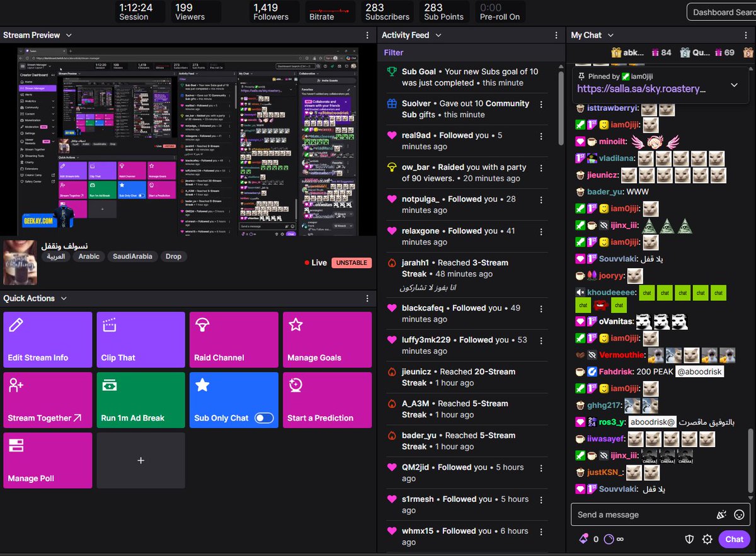756x556 pixels.
Task: Click the bits balance icon below chat
Action: tap(583, 539)
